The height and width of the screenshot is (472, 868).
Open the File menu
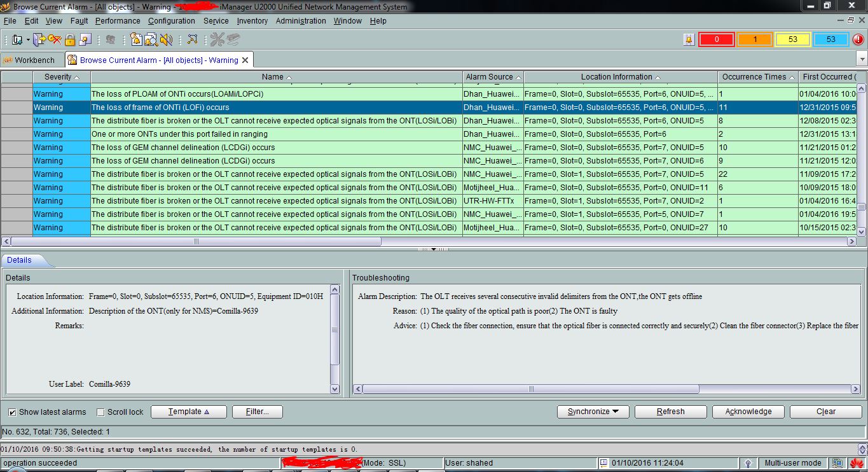[10, 21]
